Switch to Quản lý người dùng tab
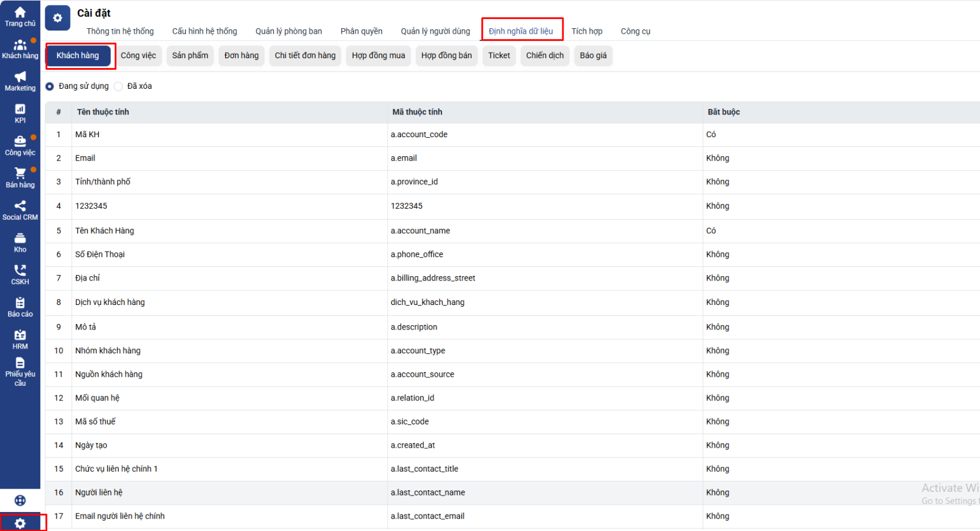980x531 pixels. click(435, 31)
